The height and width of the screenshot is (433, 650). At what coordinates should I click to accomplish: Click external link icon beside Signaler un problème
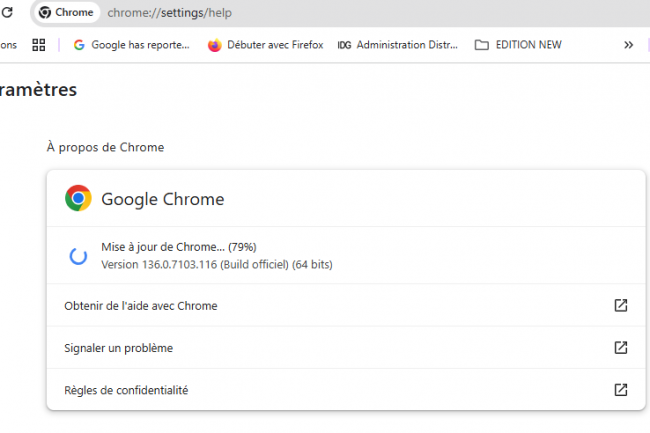coord(620,347)
